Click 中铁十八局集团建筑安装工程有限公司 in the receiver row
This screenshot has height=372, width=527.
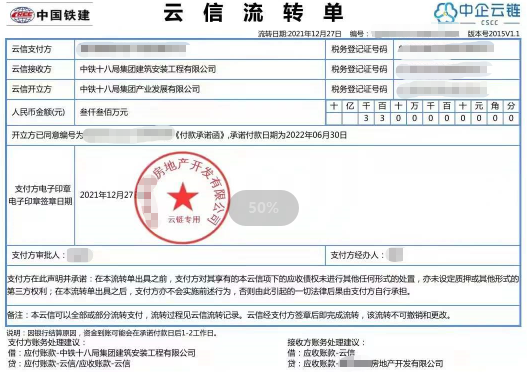click(x=148, y=69)
